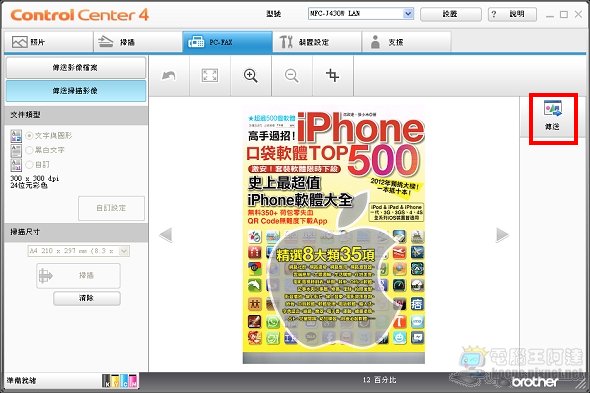Viewport: 590px width, 393px height.
Task: Click the send scanned image button
Action: tap(76, 91)
